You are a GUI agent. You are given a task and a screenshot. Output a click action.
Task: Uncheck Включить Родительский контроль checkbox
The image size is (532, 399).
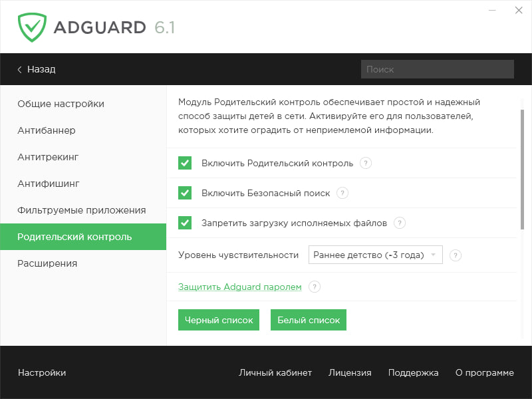(x=185, y=163)
